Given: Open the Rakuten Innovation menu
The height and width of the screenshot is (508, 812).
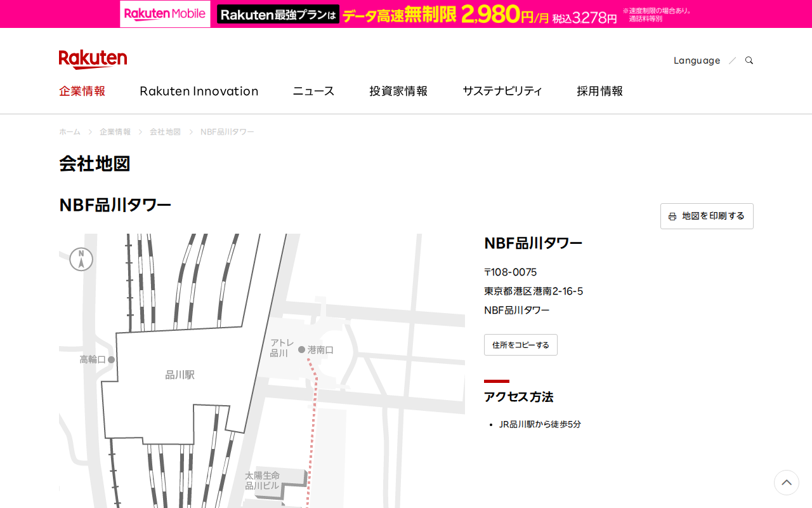Looking at the screenshot, I should [x=199, y=91].
